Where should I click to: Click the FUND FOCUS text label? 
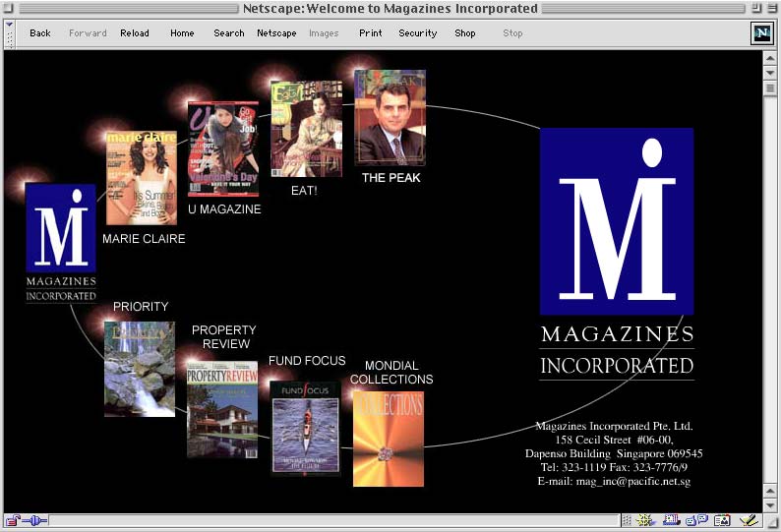pyautogui.click(x=307, y=361)
